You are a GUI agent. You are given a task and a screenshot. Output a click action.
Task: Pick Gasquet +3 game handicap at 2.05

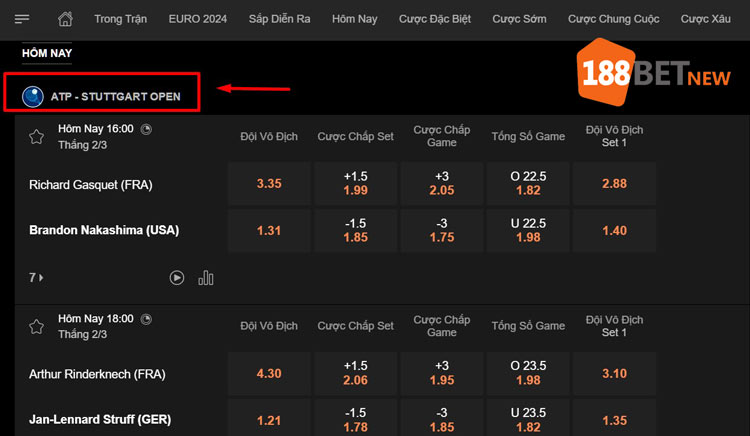pos(442,184)
